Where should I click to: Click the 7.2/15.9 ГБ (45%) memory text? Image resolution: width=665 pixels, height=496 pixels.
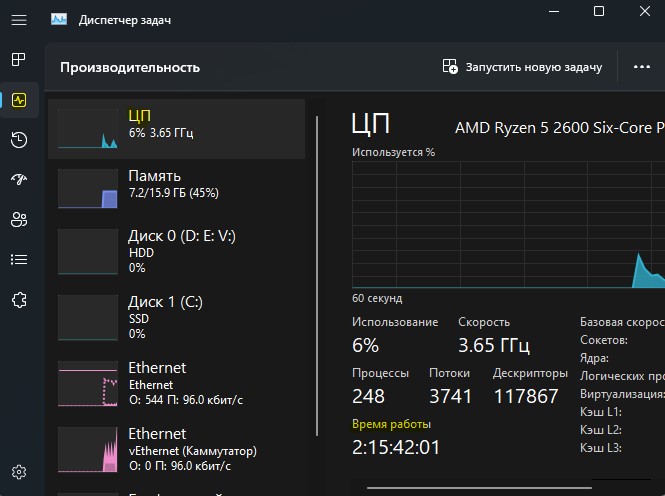173,193
